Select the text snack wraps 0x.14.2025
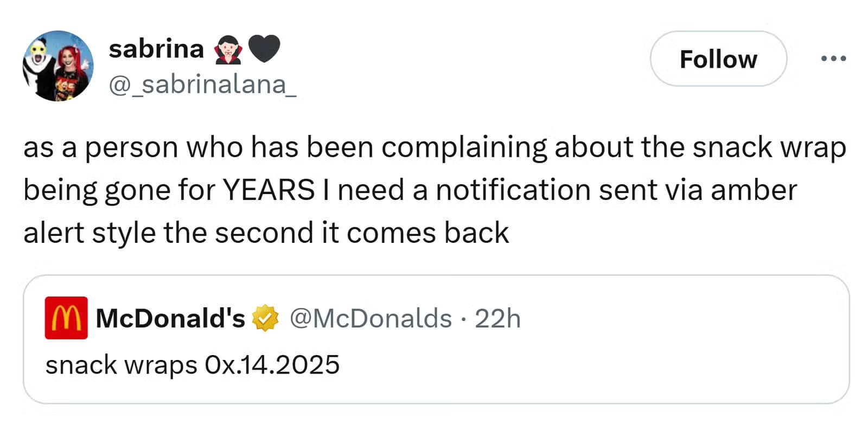The height and width of the screenshot is (425, 868). (193, 365)
